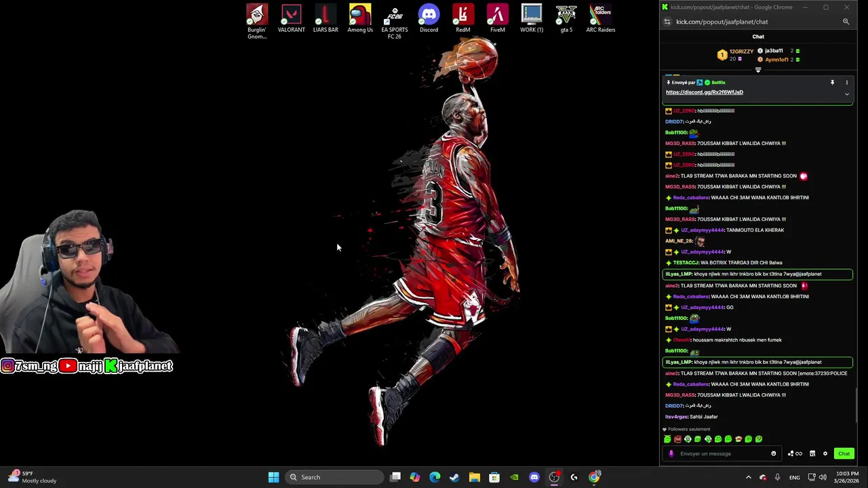The height and width of the screenshot is (488, 868).
Task: Open site information in the Chrome address bar
Action: point(667,22)
